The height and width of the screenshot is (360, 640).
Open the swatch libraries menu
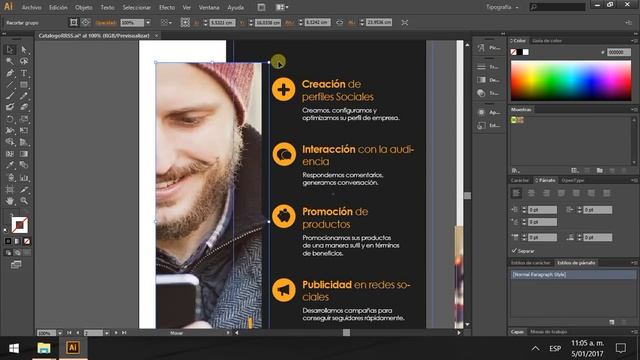(516, 170)
